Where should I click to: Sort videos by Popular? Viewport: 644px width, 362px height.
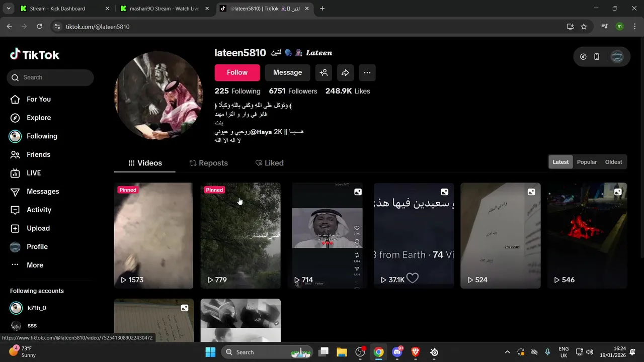click(x=587, y=162)
